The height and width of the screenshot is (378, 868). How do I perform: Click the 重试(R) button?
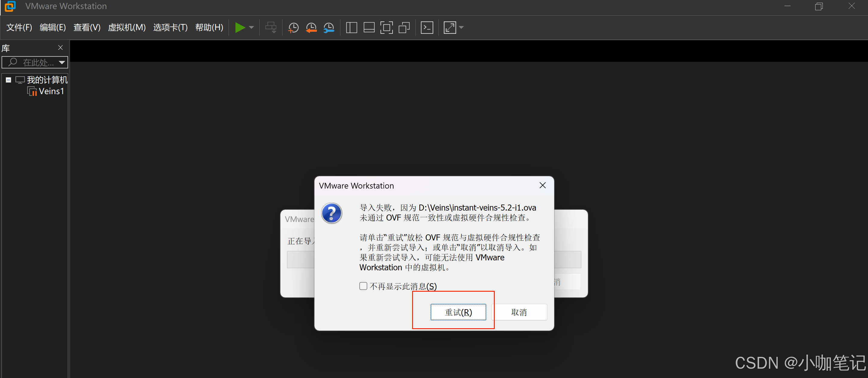coord(458,312)
